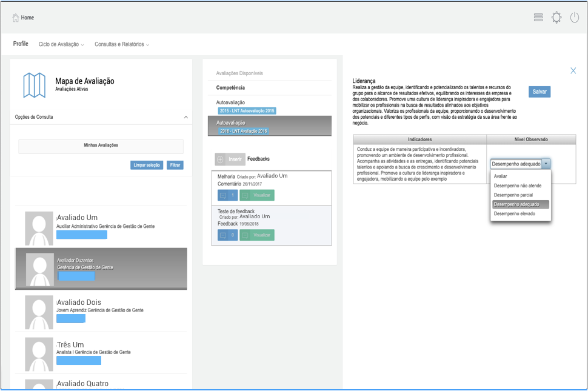The width and height of the screenshot is (588, 391).
Task: Click the Três Um name
Action: [x=70, y=344]
